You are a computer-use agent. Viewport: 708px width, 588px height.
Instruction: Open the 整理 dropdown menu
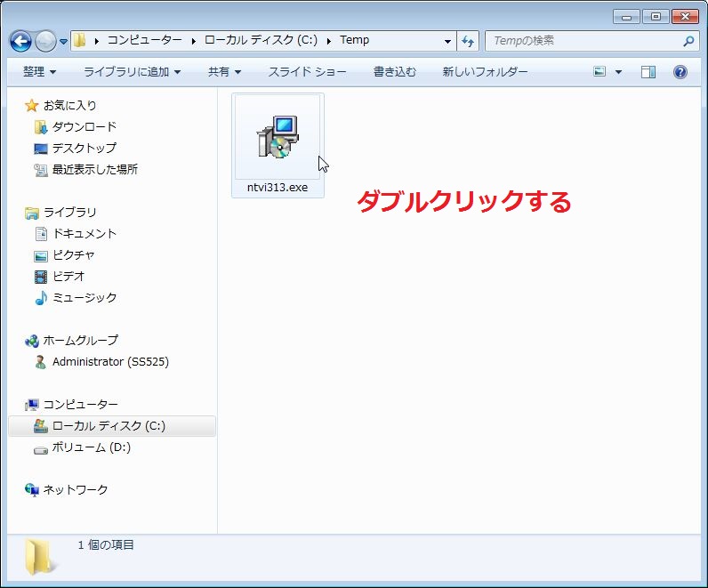pyautogui.click(x=39, y=72)
